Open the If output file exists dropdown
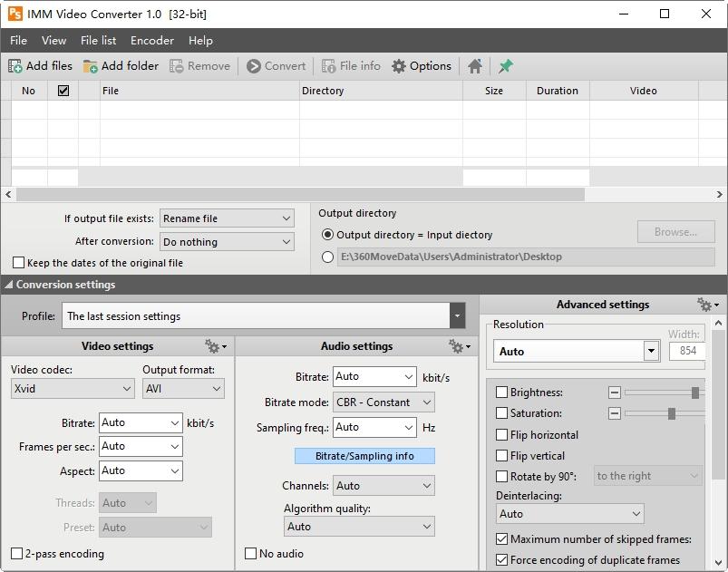Viewport: 728px width, 572px height. pos(227,218)
